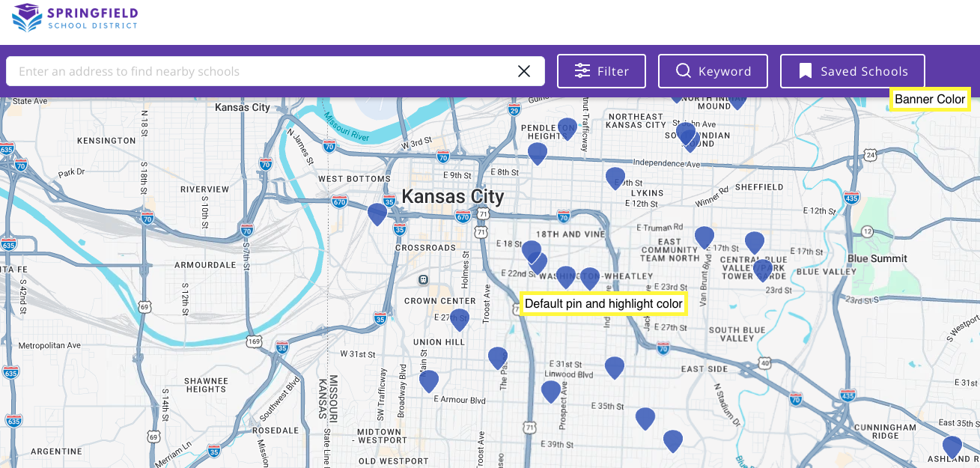Click the Crown Center map label
Screen dimensions: 980x468
[x=440, y=301]
